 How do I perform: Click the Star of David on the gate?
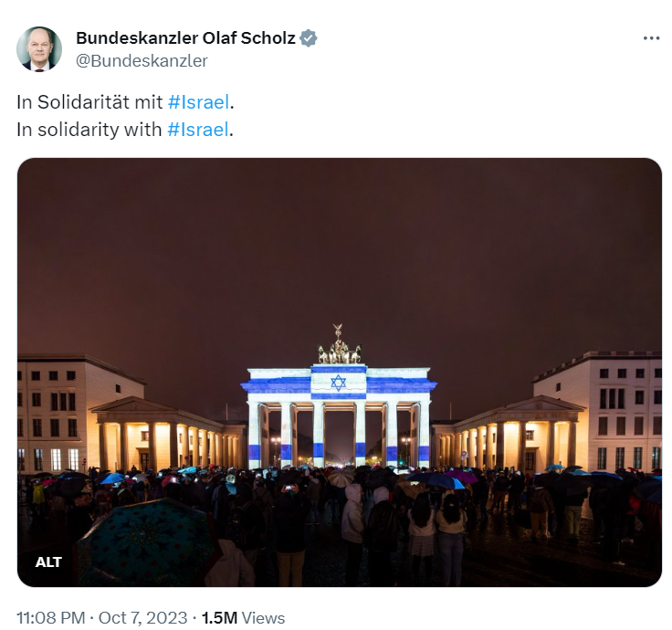(338, 383)
